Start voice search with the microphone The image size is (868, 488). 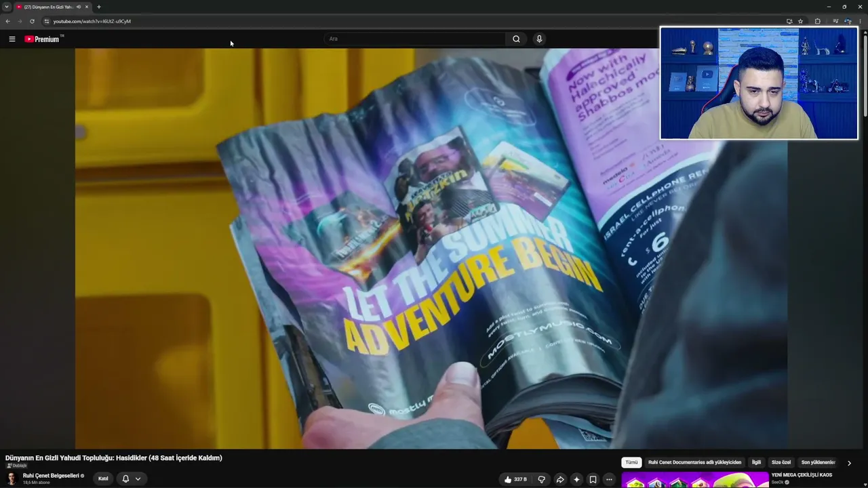pyautogui.click(x=539, y=39)
